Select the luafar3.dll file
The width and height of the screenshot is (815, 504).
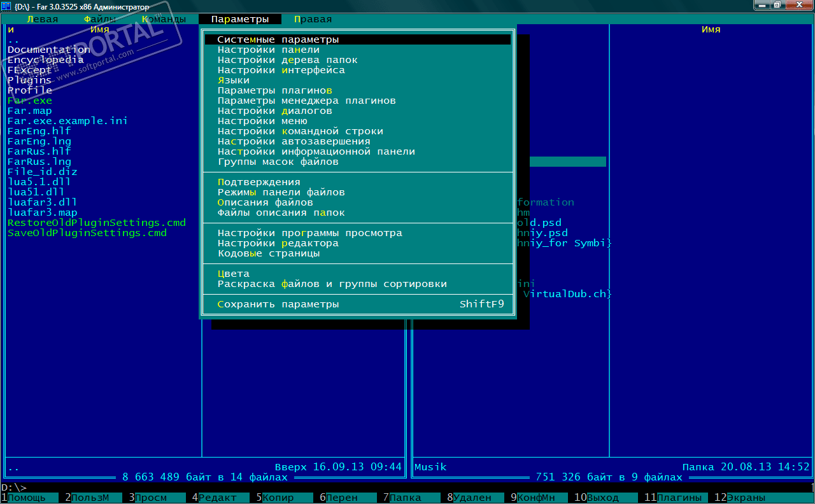[43, 202]
